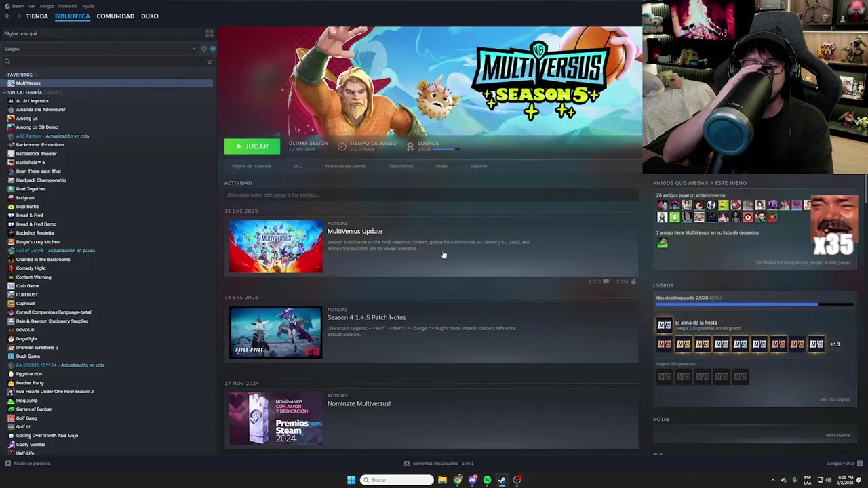Screen dimensions: 868x488
Task: Click the activity status input field
Action: pos(431,195)
